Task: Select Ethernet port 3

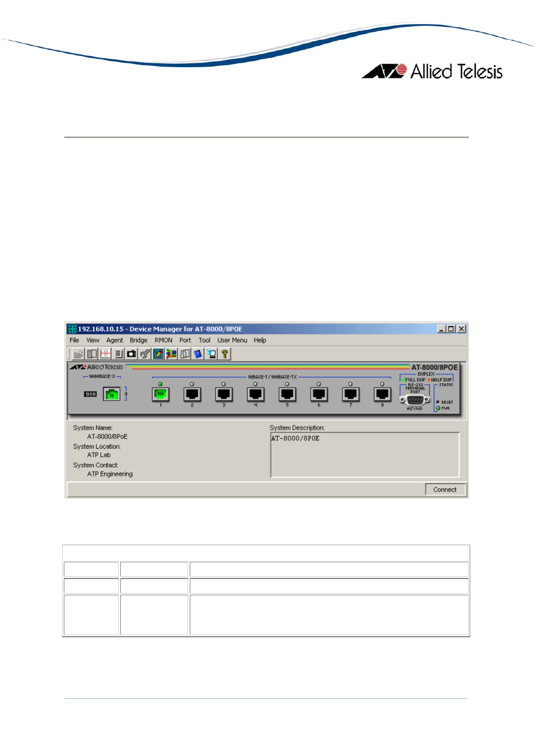Action: pos(224,395)
